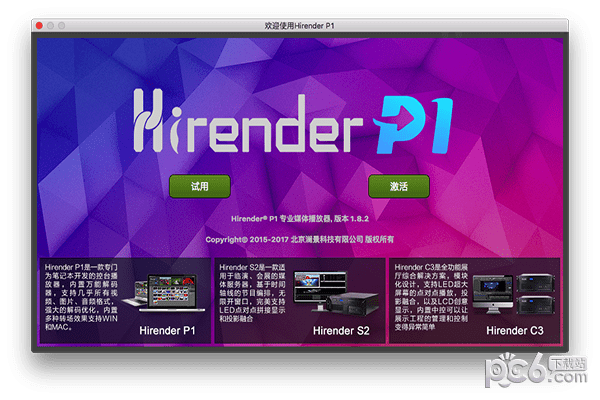Click the 'Hirender P1' label in first card
This screenshot has width=600, height=400.
(x=167, y=331)
